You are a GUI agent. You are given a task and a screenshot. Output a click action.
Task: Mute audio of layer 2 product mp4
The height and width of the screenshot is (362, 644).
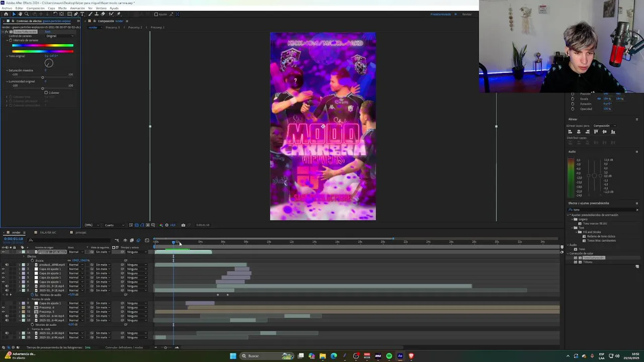(7, 265)
